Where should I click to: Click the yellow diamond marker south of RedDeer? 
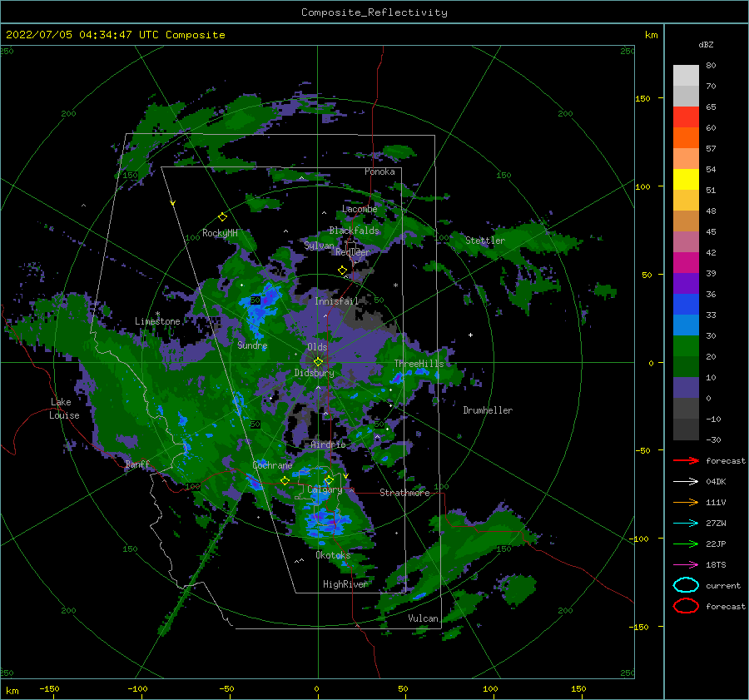[x=342, y=271]
